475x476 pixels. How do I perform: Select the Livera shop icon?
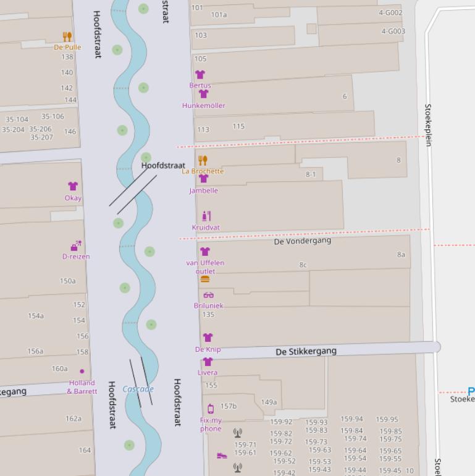[x=208, y=362]
